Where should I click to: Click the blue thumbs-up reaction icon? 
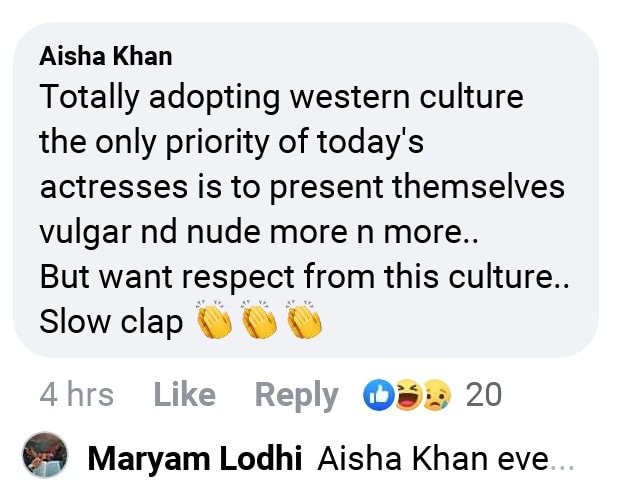(378, 395)
